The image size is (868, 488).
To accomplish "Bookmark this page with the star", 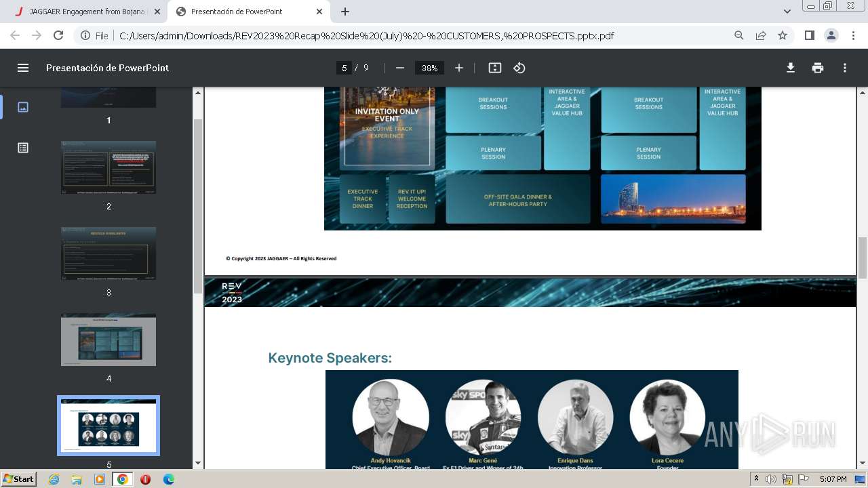I will pos(783,35).
